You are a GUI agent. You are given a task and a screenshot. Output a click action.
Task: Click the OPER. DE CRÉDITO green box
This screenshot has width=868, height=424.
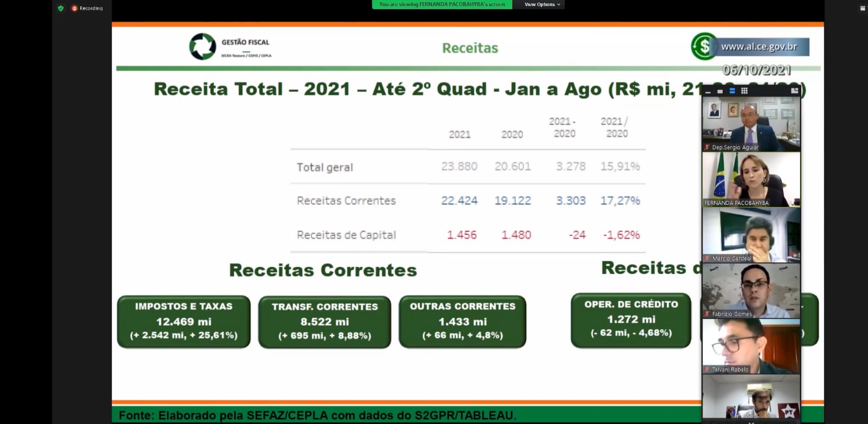(630, 319)
